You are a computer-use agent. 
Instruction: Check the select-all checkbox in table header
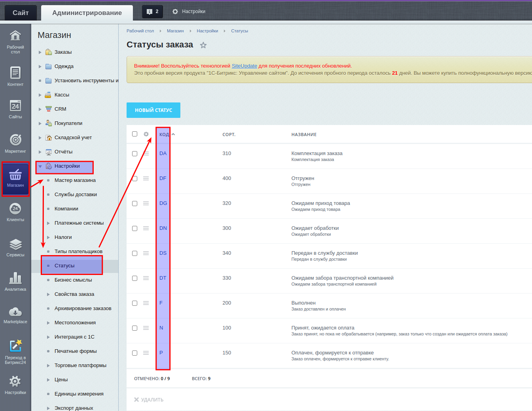click(134, 134)
